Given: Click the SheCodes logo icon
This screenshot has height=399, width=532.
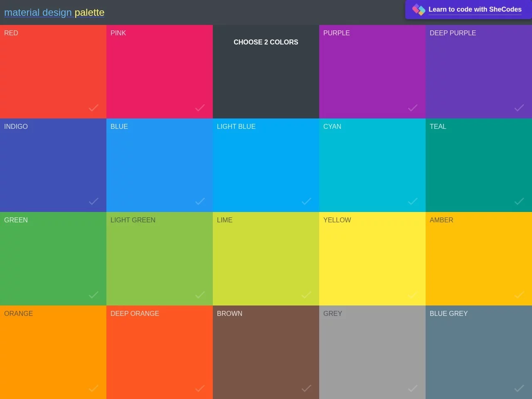Looking at the screenshot, I should pos(418,9).
